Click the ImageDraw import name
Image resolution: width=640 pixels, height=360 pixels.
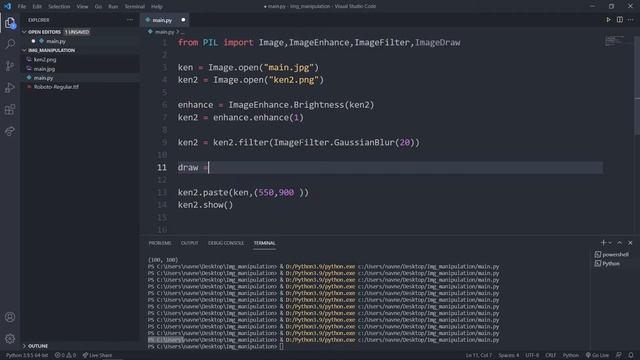[x=438, y=42]
